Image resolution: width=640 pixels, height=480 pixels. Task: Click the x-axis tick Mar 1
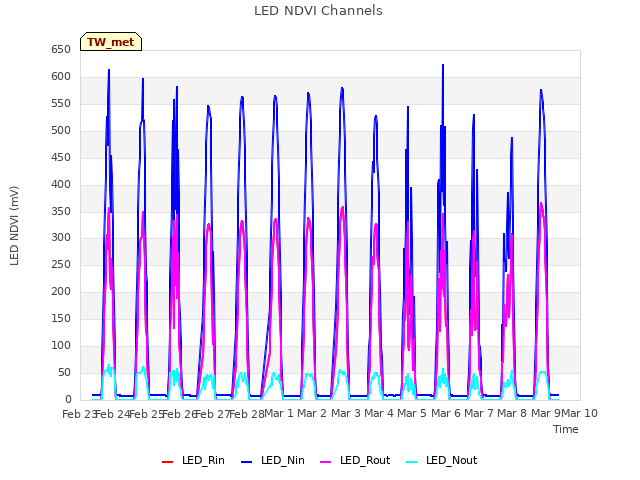(279, 413)
